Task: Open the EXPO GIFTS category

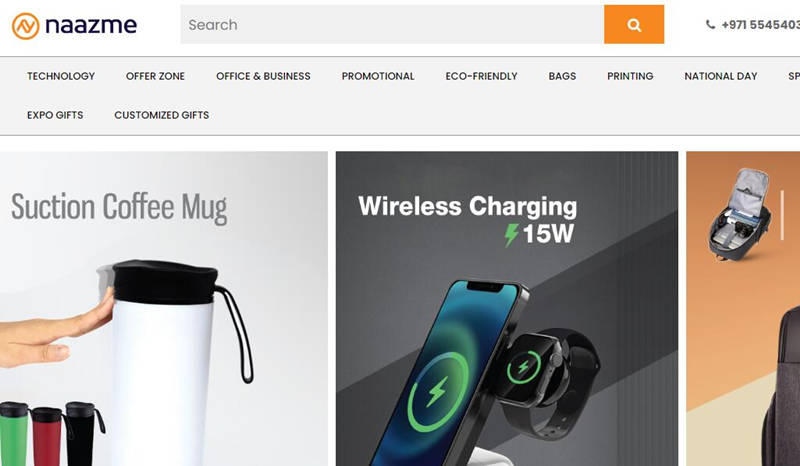Action: 55,115
